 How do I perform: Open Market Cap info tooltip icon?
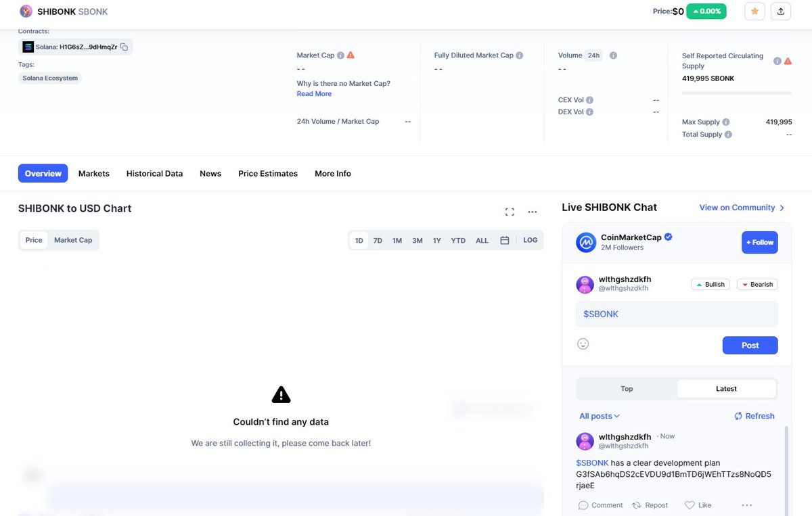tap(340, 55)
